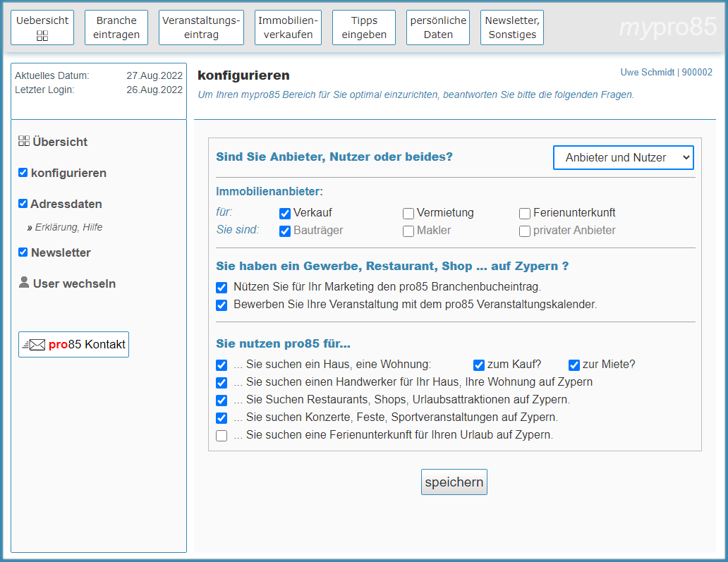Viewport: 728px width, 562px height.
Task: Enable searching for a Ferienunterkunft für Ihren Urlaub
Action: (x=222, y=436)
